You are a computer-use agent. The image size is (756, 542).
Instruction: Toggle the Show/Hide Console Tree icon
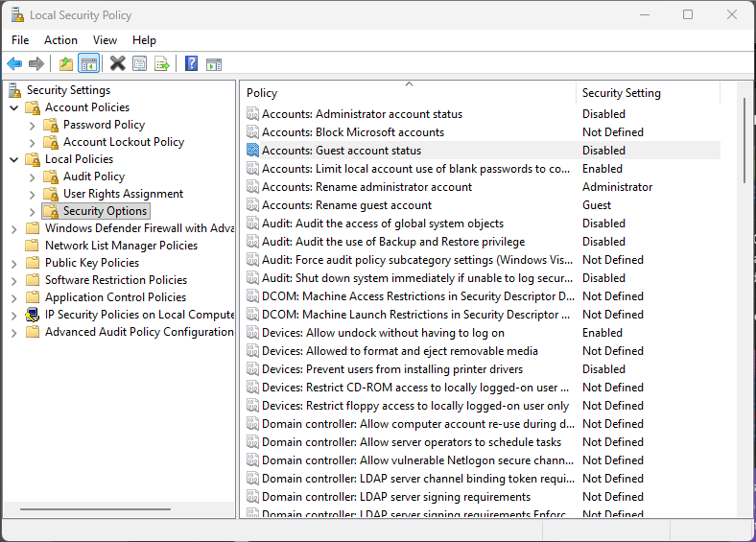pos(88,64)
